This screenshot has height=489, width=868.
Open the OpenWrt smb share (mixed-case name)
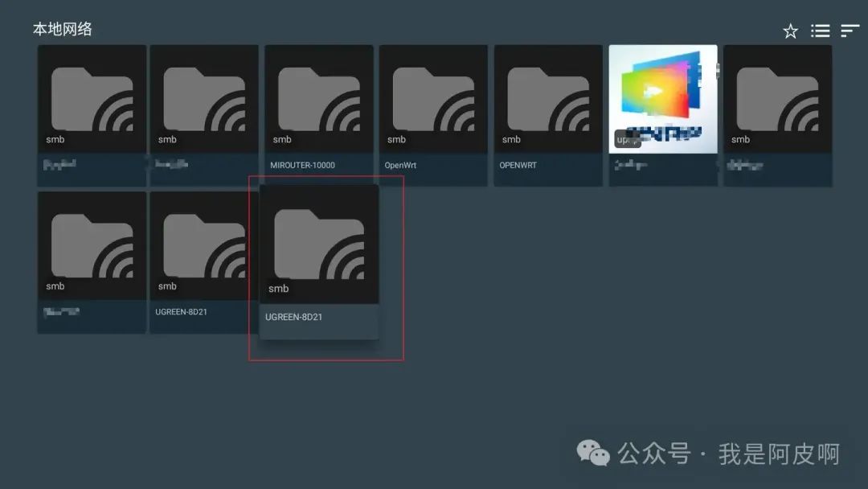[433, 115]
